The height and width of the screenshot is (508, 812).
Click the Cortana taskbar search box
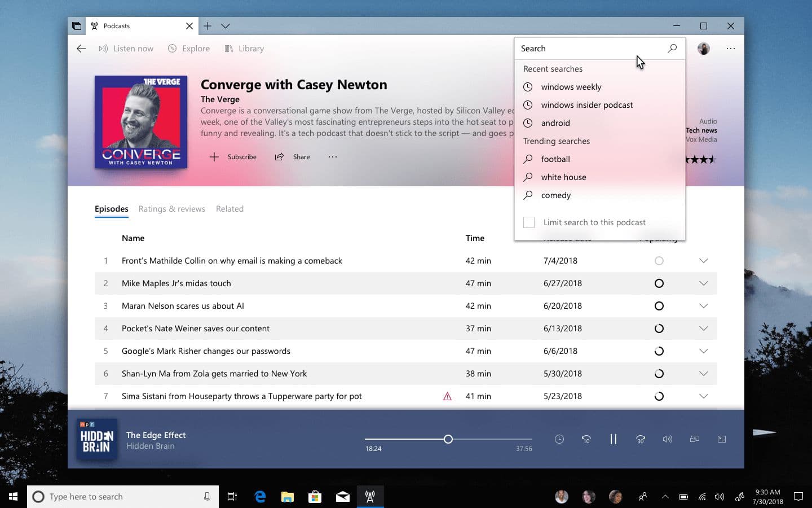coord(123,497)
